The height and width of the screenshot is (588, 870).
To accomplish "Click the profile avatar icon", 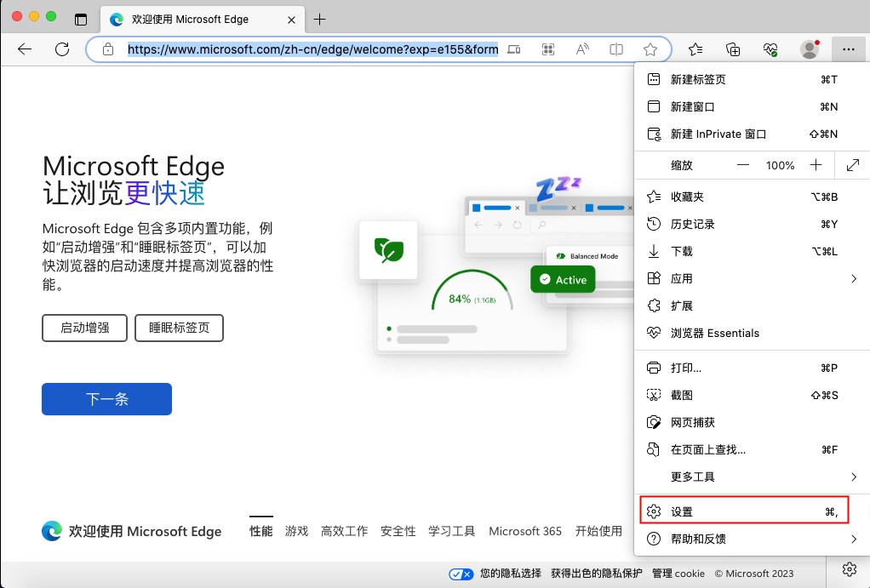I will [810, 49].
